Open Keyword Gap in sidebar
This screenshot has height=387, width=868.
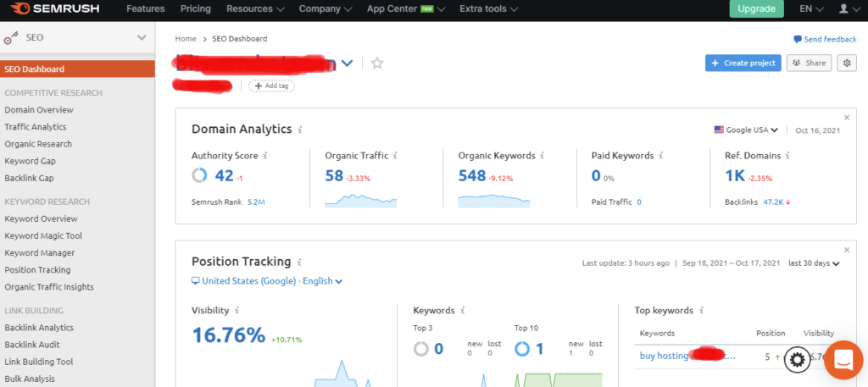(30, 161)
